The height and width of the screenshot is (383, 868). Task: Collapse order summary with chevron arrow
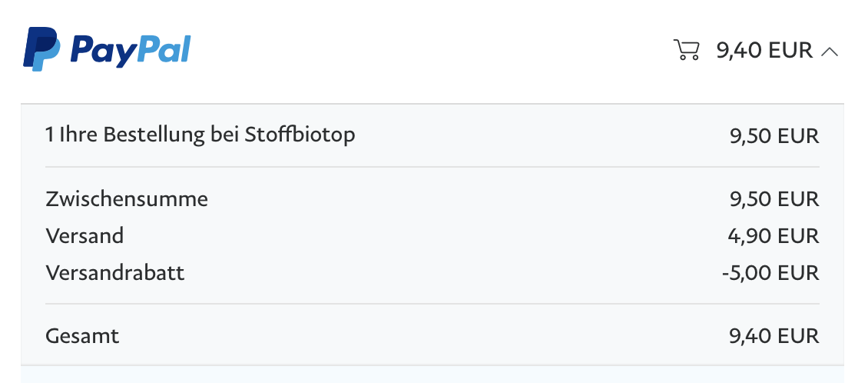pos(829,52)
